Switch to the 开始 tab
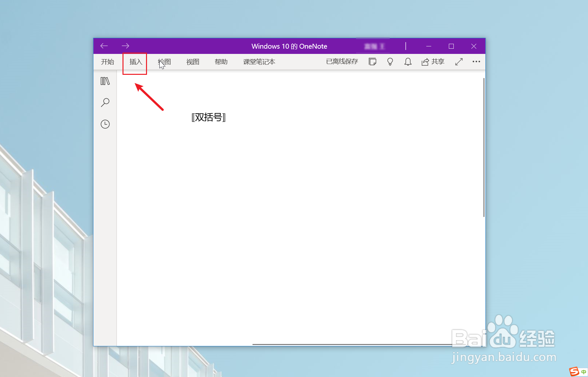This screenshot has width=588, height=377. pos(107,62)
